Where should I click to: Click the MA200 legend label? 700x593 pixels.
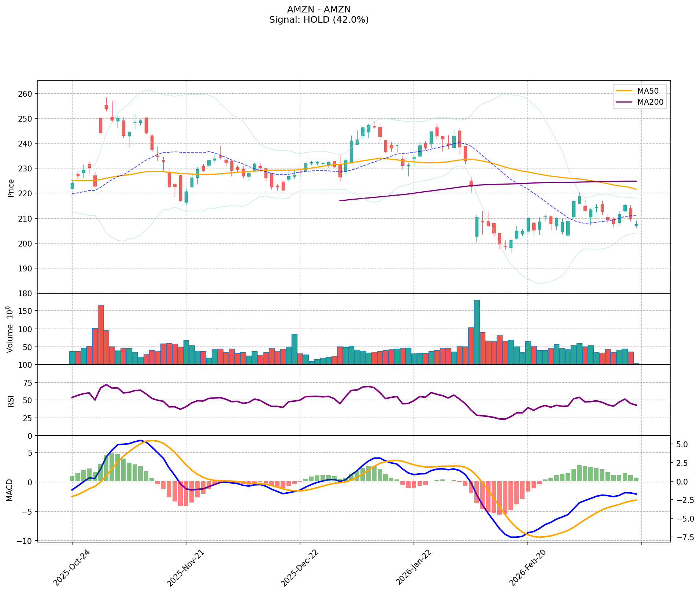(650, 102)
